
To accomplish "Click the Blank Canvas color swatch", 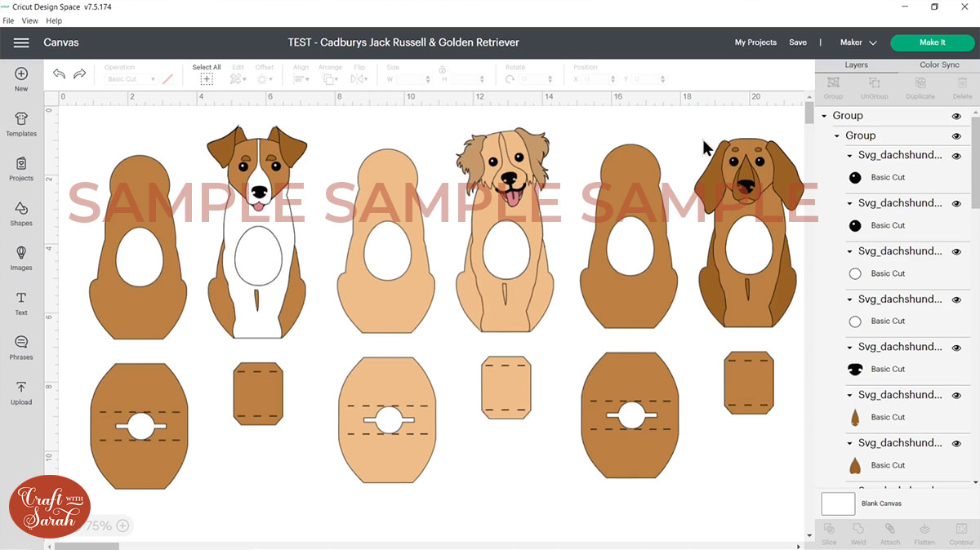I will point(838,503).
